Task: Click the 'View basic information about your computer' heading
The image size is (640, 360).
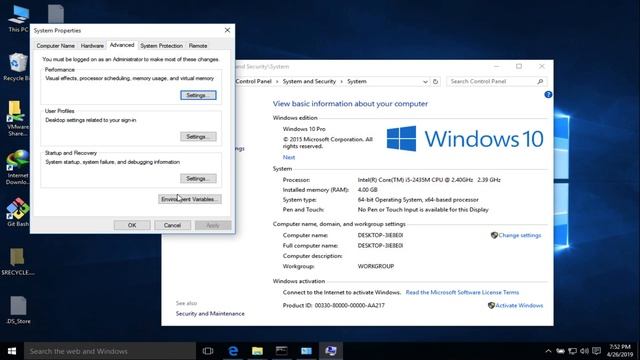Action: click(350, 104)
